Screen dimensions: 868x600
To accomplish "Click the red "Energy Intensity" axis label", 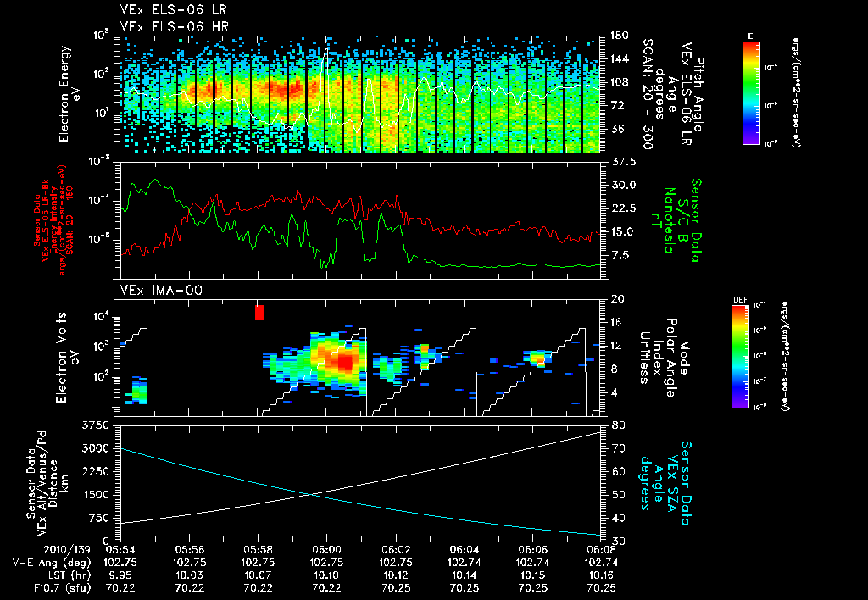I will (53, 221).
